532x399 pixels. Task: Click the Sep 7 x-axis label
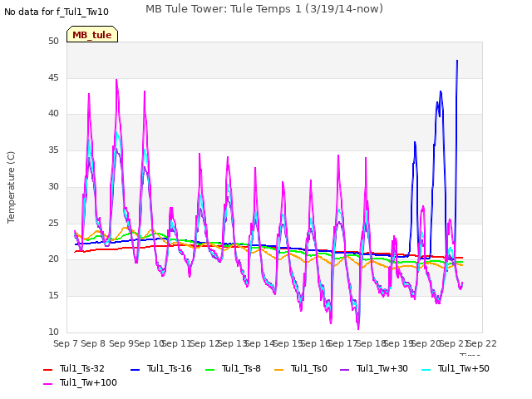click(x=66, y=343)
